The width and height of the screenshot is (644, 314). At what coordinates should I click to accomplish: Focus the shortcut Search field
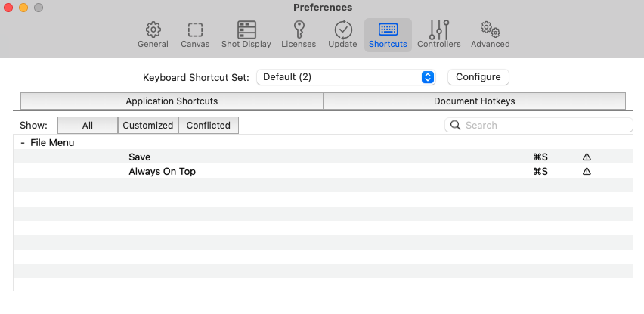[x=539, y=125]
